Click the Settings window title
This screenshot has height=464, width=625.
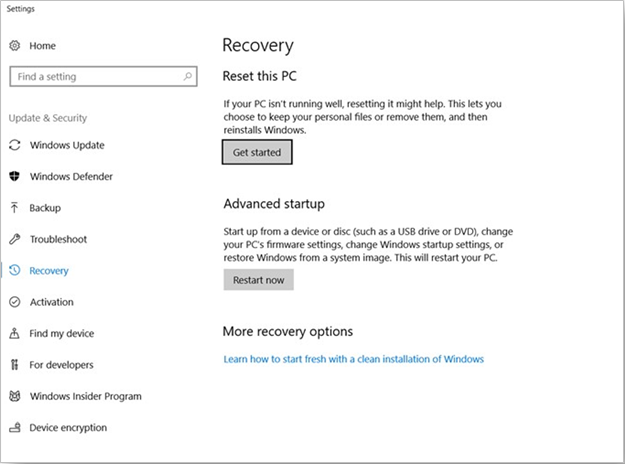[x=20, y=9]
